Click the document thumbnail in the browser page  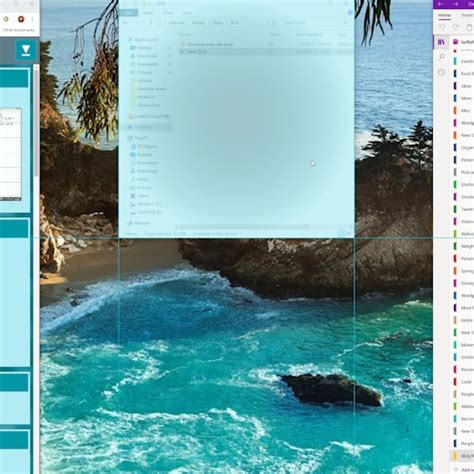10,154
